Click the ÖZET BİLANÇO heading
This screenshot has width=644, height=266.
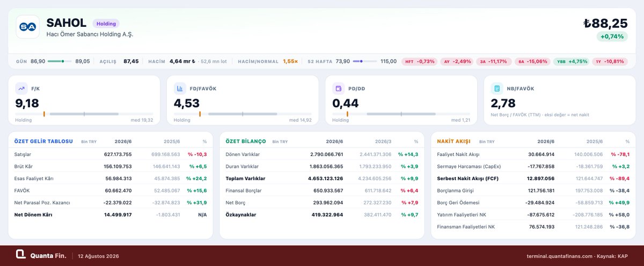tap(245, 141)
